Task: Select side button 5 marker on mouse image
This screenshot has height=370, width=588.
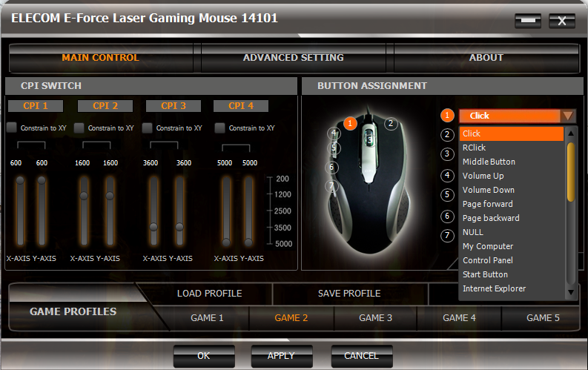Action: coord(334,148)
